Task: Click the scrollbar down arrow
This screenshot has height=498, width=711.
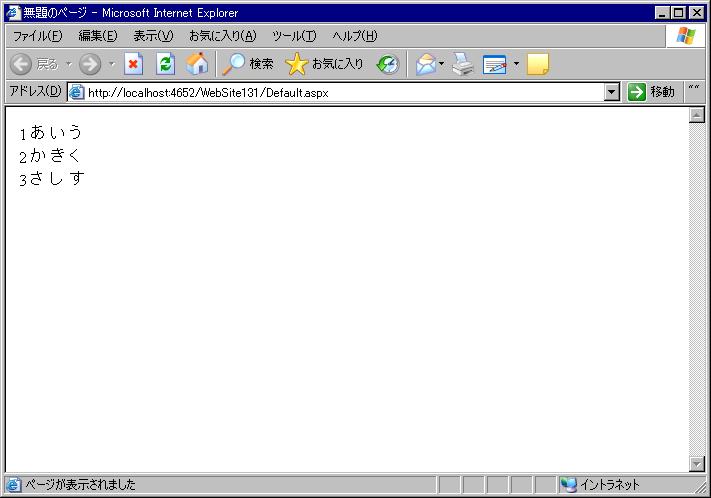Action: (696, 464)
